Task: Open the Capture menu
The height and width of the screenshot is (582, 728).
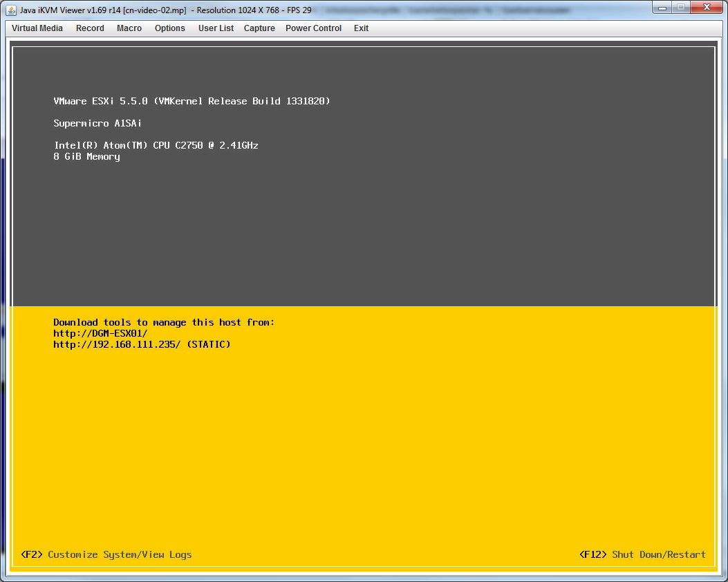Action: point(259,28)
